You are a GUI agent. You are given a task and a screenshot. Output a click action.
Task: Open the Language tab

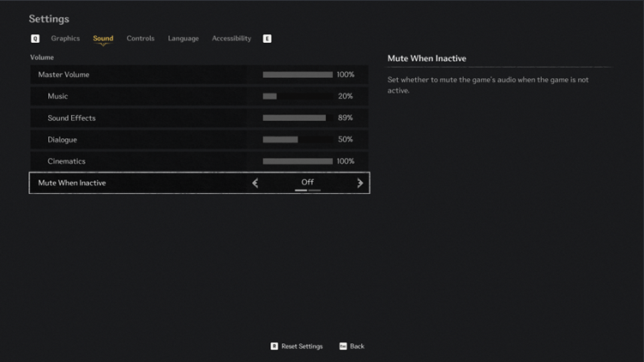point(184,39)
